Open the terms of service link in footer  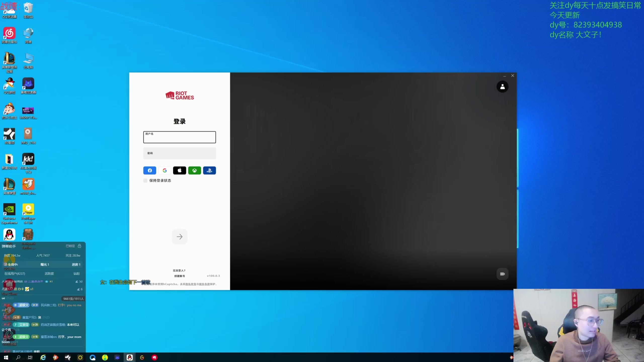(x=204, y=284)
